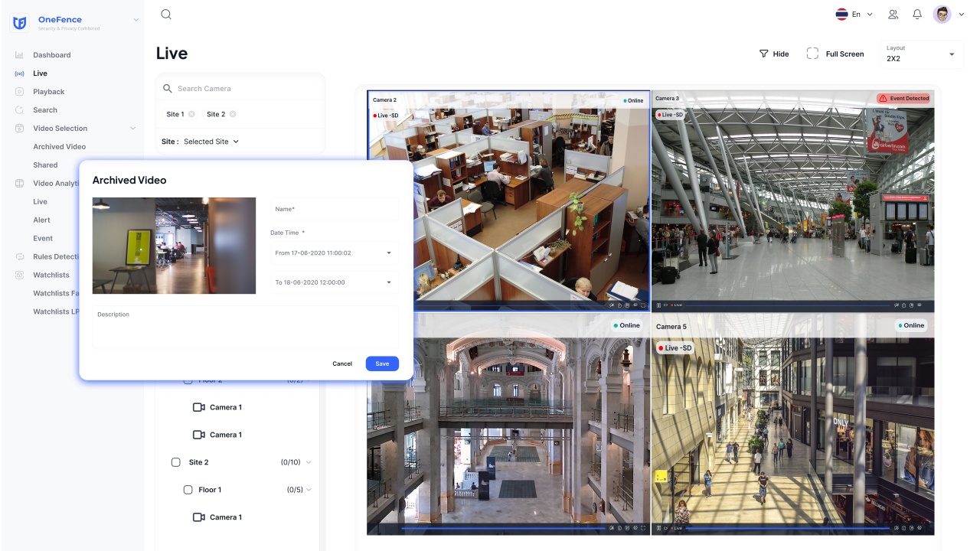The height and width of the screenshot is (551, 980).
Task: Open the Layout 2X2 dropdown
Action: click(922, 54)
